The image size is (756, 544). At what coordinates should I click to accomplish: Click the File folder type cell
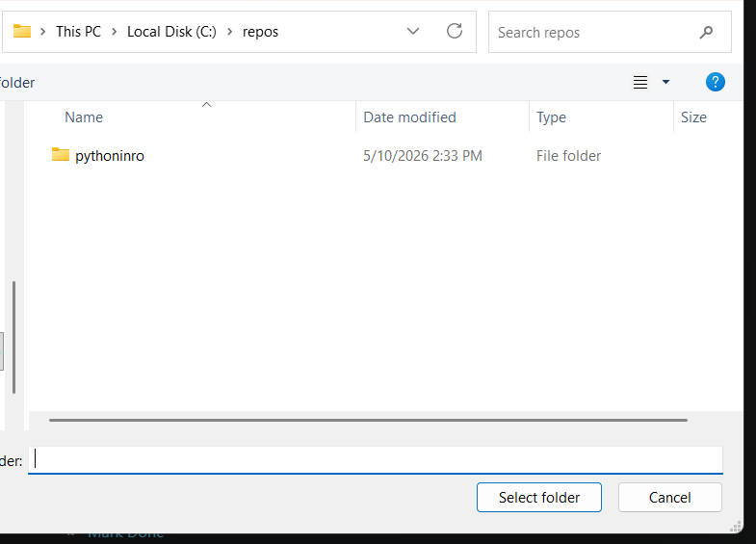coord(568,156)
